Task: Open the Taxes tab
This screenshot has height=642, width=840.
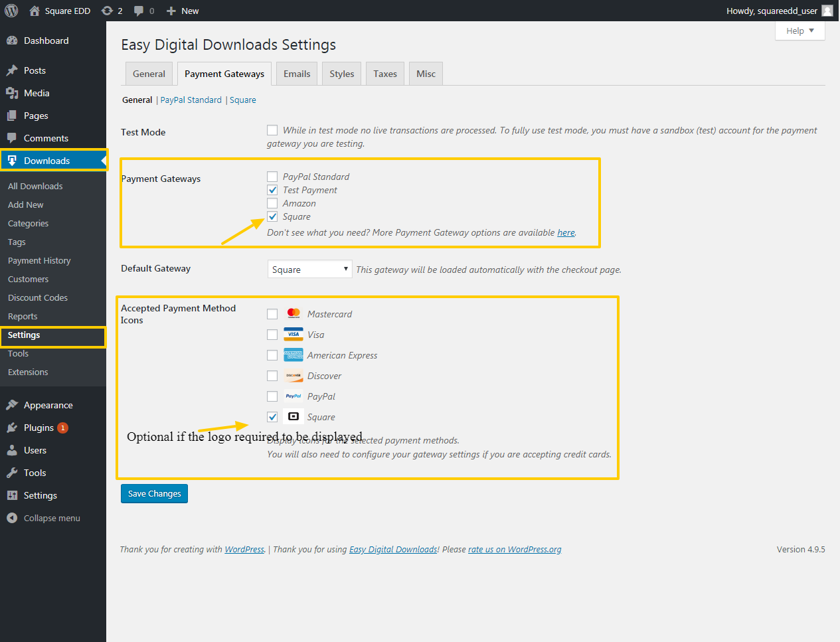Action: [x=385, y=74]
